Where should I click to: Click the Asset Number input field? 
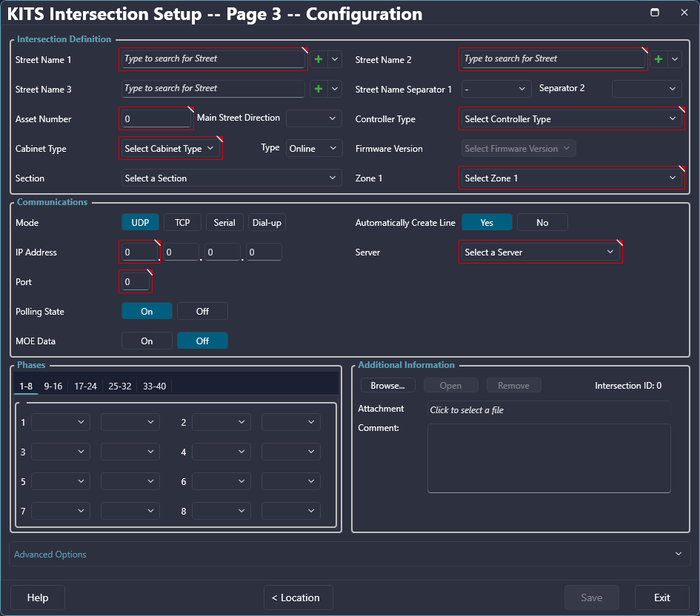[156, 118]
